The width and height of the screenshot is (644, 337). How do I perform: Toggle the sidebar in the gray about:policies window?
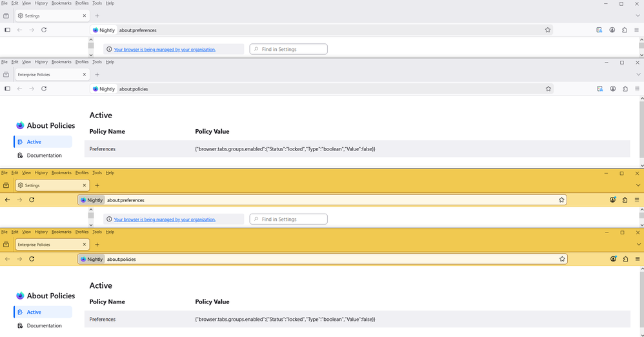point(7,88)
